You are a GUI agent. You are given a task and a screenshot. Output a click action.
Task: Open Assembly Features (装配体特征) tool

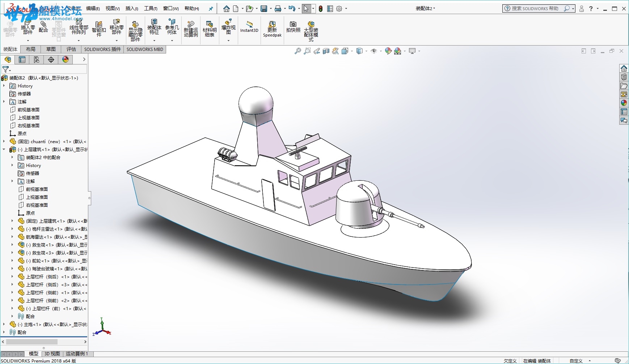click(154, 28)
